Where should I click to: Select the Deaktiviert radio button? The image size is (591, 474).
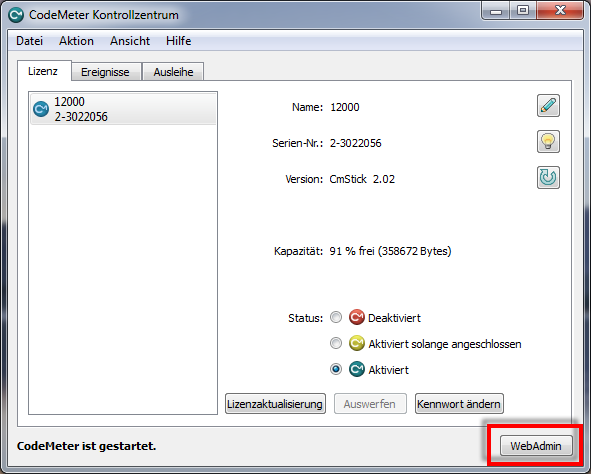336,317
